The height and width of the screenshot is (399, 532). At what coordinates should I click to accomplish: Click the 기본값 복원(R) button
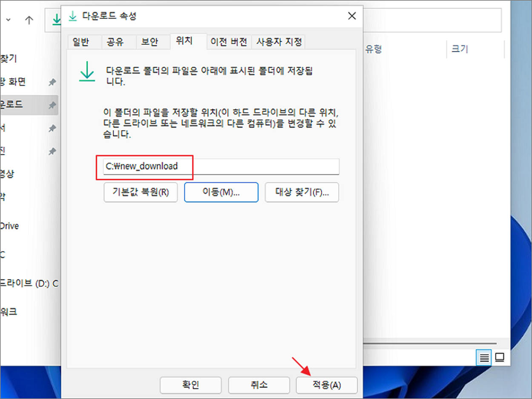140,192
